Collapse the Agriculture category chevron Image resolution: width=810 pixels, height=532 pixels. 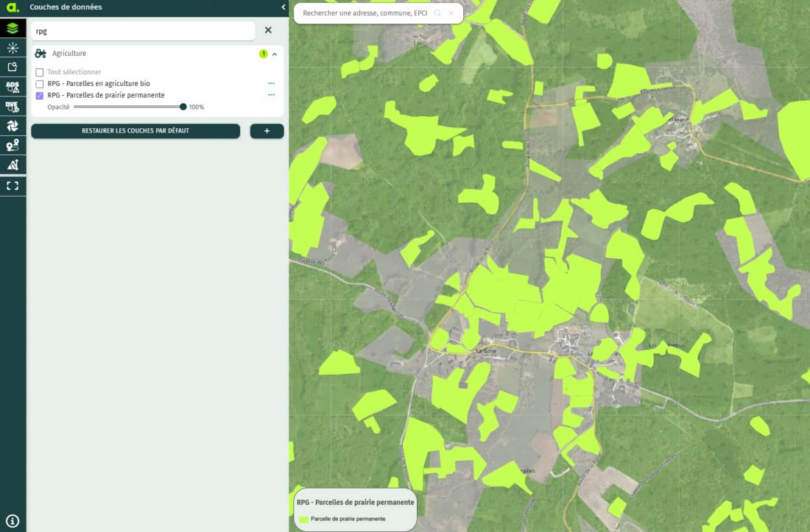(x=275, y=54)
